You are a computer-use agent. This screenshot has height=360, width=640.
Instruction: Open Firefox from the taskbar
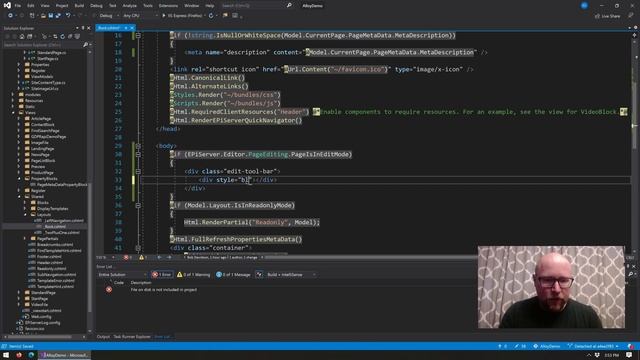[19, 356]
